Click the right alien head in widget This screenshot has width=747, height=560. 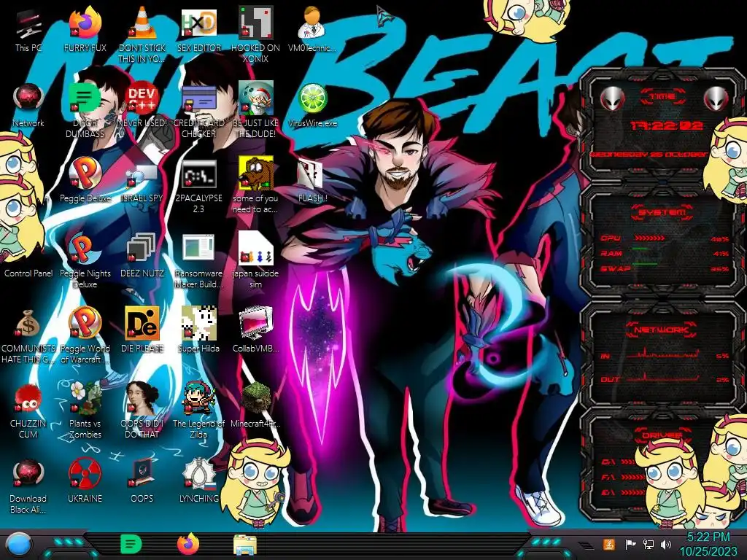click(x=716, y=99)
